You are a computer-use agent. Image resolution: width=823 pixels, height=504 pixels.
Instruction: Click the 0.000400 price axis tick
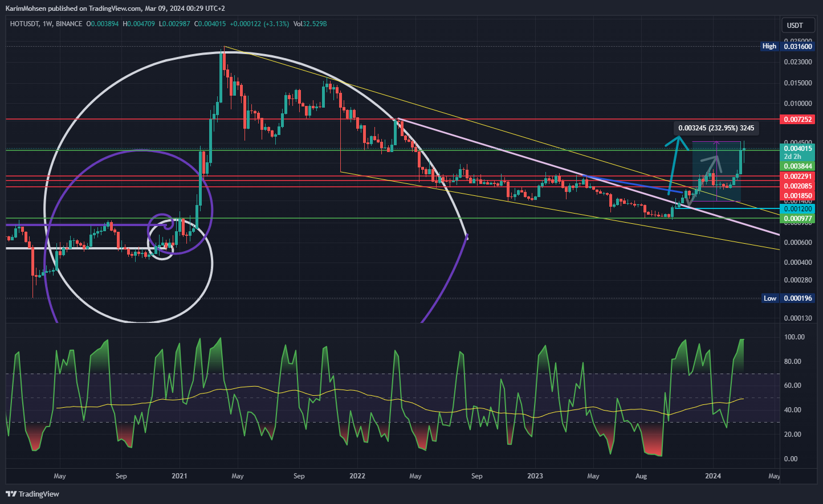click(x=798, y=263)
